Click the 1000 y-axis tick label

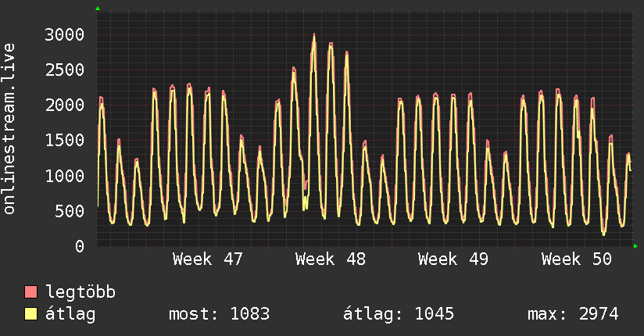click(65, 176)
